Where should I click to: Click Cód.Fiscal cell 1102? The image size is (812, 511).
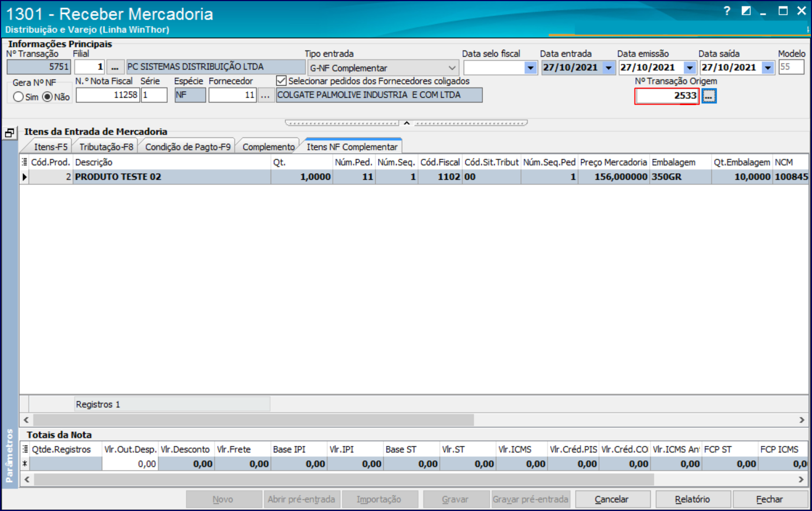[x=440, y=177]
